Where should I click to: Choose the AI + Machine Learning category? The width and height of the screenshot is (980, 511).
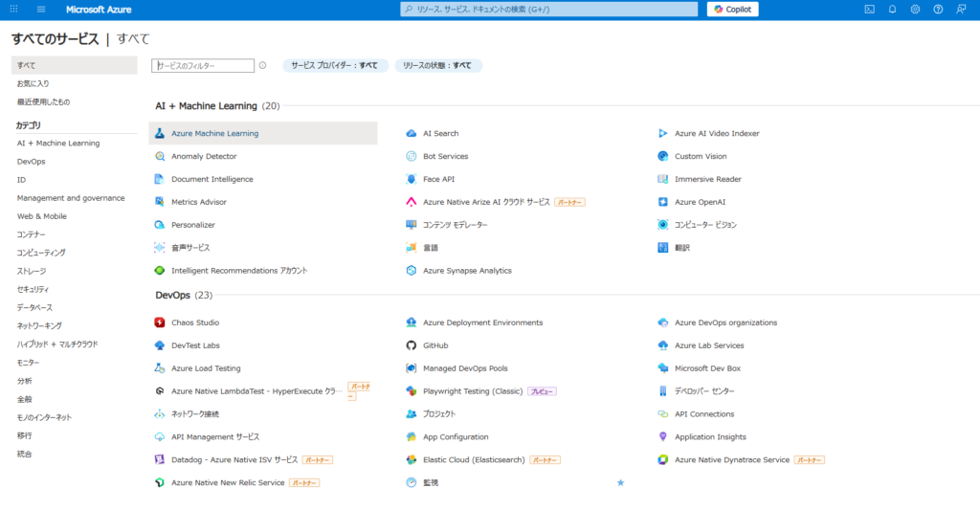[x=58, y=143]
